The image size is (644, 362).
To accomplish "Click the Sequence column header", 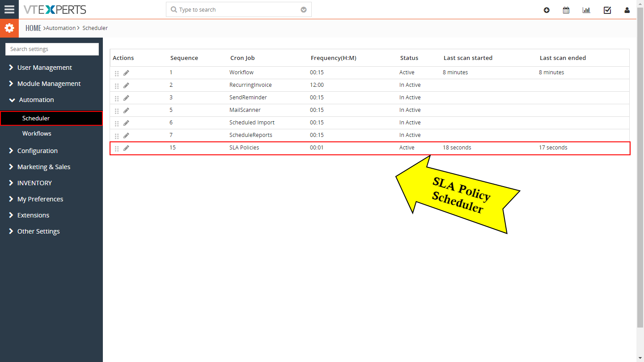I will click(x=184, y=58).
